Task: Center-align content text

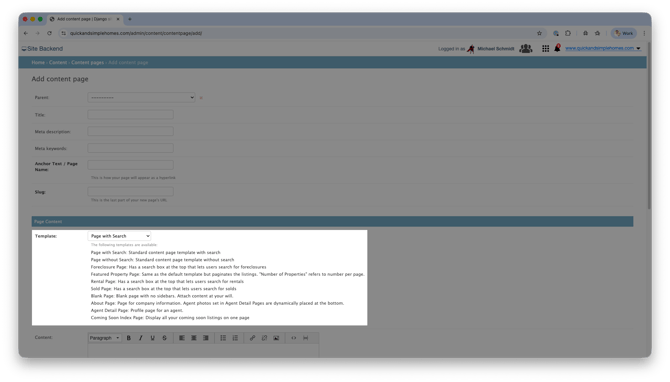Action: pyautogui.click(x=194, y=338)
